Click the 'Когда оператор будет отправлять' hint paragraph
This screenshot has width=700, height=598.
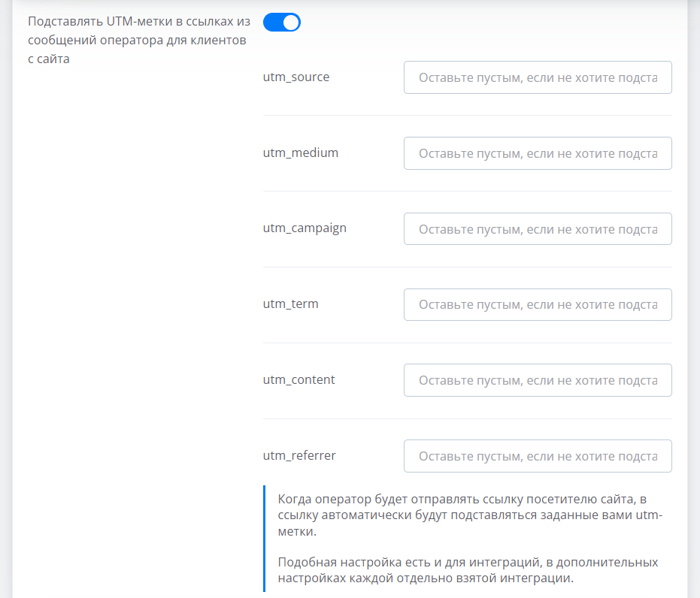(462, 516)
